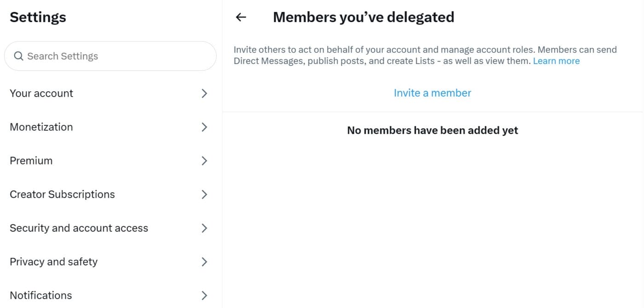Open the Your account label
This screenshot has height=308, width=644.
pyautogui.click(x=41, y=93)
